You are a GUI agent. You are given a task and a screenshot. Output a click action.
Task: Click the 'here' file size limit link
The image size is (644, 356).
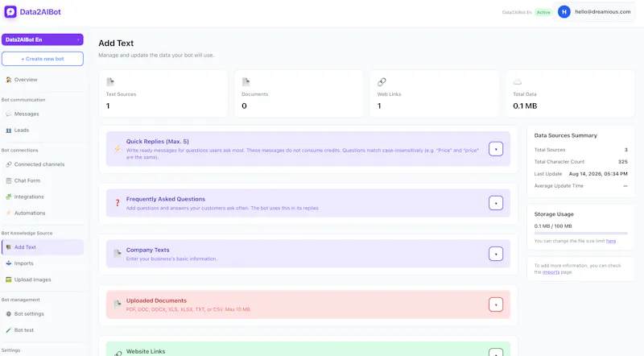click(611, 241)
